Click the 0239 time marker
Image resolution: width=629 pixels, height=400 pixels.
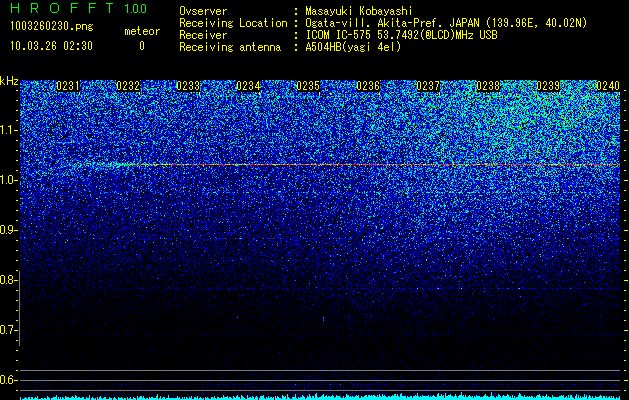click(x=548, y=86)
